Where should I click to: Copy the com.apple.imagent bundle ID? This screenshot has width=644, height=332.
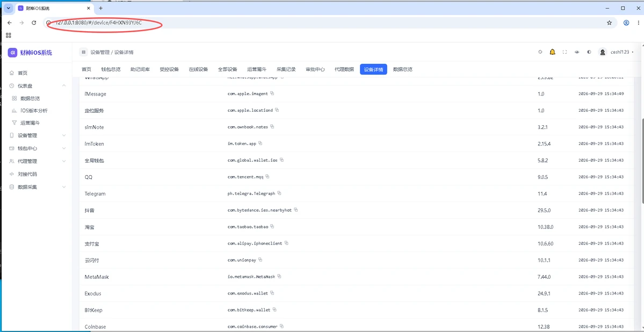tap(272, 93)
